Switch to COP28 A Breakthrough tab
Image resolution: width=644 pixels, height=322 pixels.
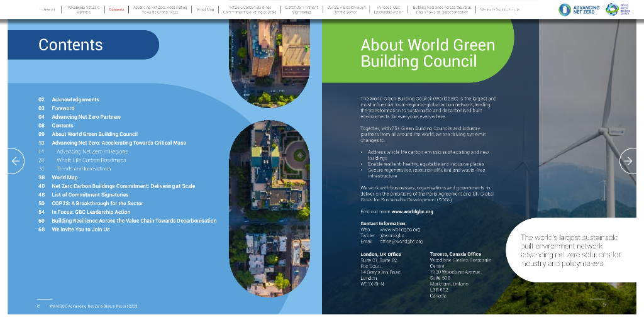(x=346, y=9)
